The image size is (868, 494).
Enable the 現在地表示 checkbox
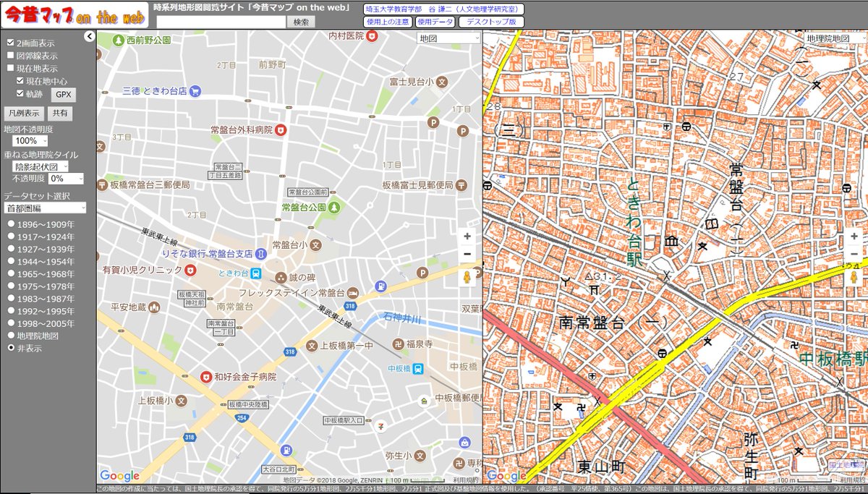10,68
